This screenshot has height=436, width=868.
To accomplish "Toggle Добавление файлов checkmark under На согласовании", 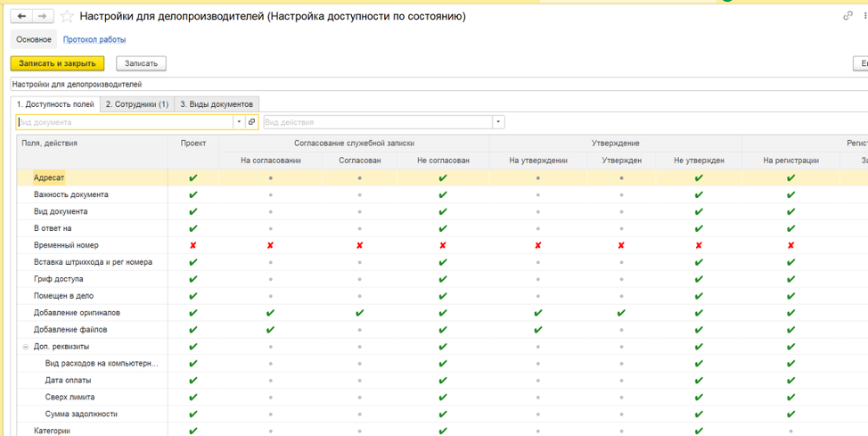I will click(270, 330).
